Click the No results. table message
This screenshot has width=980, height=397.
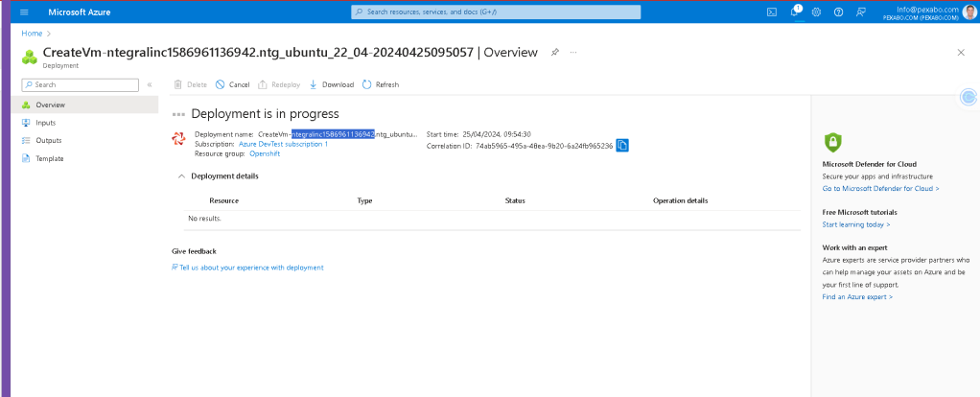(204, 219)
